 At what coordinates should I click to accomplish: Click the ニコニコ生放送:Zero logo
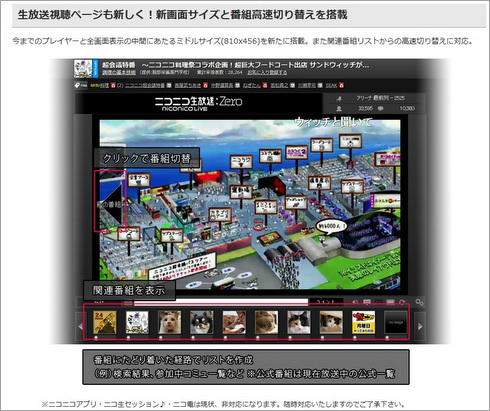(x=198, y=104)
